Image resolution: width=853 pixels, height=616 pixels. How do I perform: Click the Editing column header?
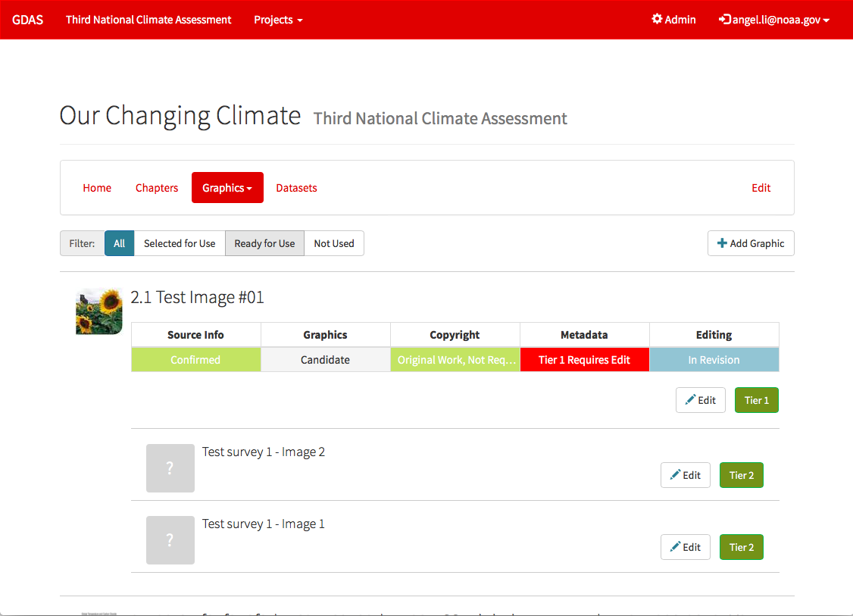point(714,335)
